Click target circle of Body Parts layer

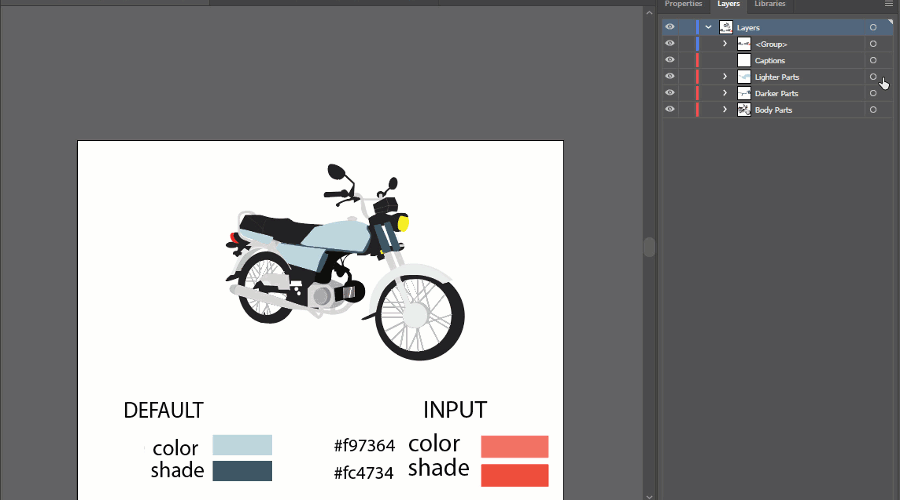(x=873, y=110)
